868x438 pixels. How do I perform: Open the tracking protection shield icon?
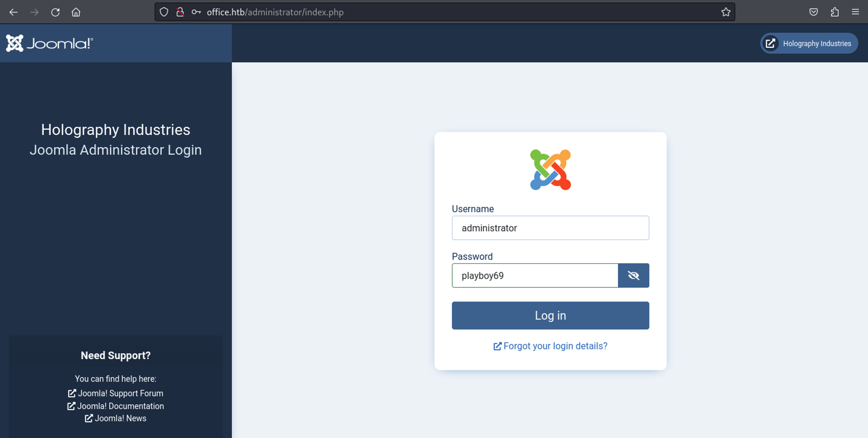coord(164,12)
